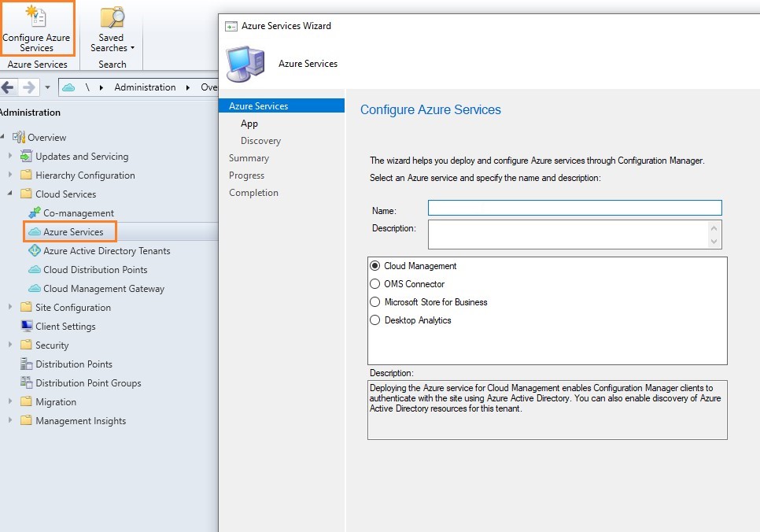The height and width of the screenshot is (532, 760).
Task: Collapse the Cloud Services node
Action: click(x=10, y=194)
